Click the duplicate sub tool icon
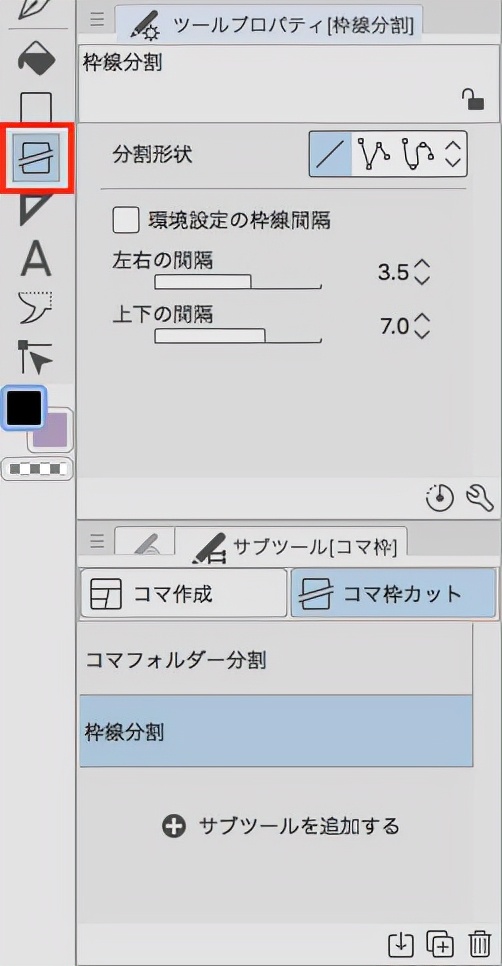This screenshot has width=502, height=966. pos(439,943)
